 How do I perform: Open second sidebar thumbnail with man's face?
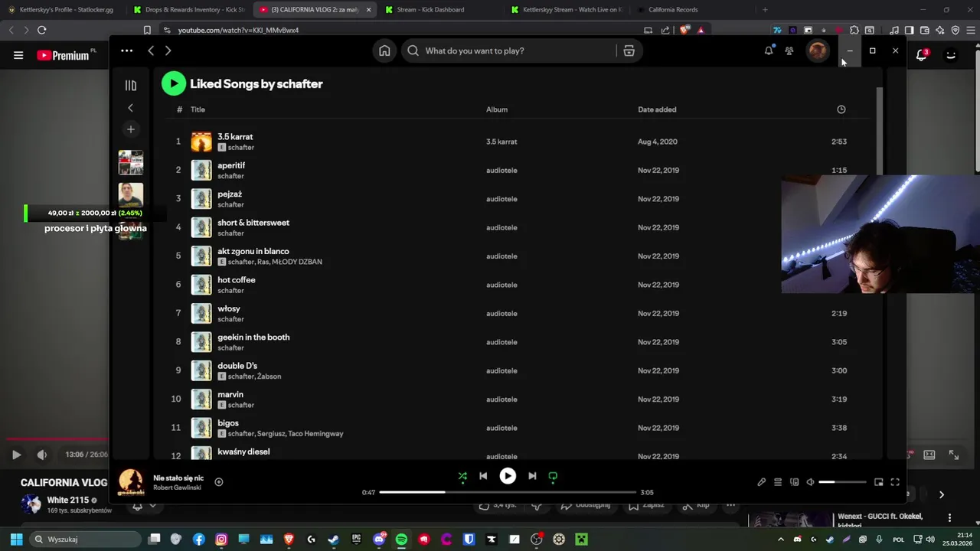(130, 194)
